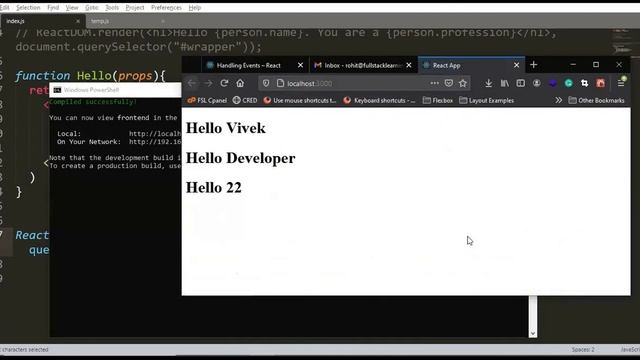Open Sublime Selection menu

click(28, 8)
